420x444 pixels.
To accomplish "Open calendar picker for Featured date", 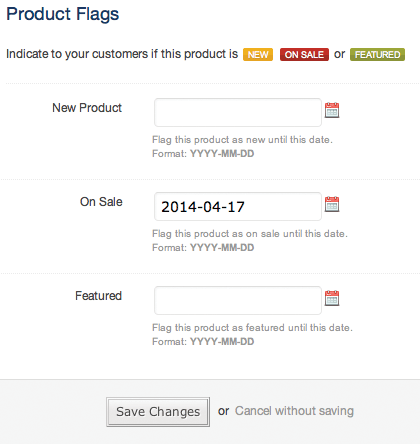I will [332, 298].
